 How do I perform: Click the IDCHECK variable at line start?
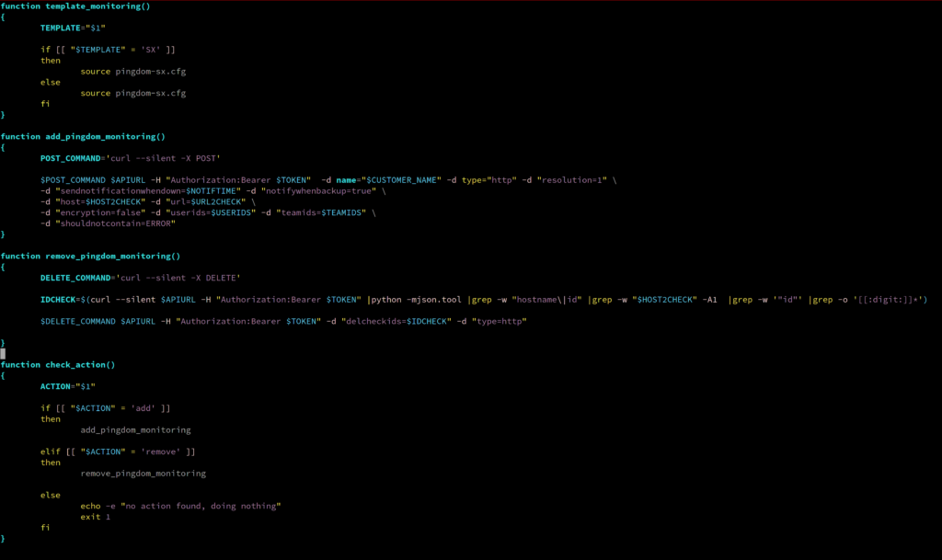[x=58, y=300]
